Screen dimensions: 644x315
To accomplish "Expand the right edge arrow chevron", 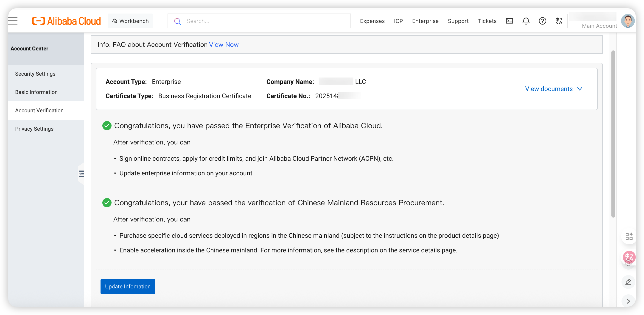I will 628,301.
